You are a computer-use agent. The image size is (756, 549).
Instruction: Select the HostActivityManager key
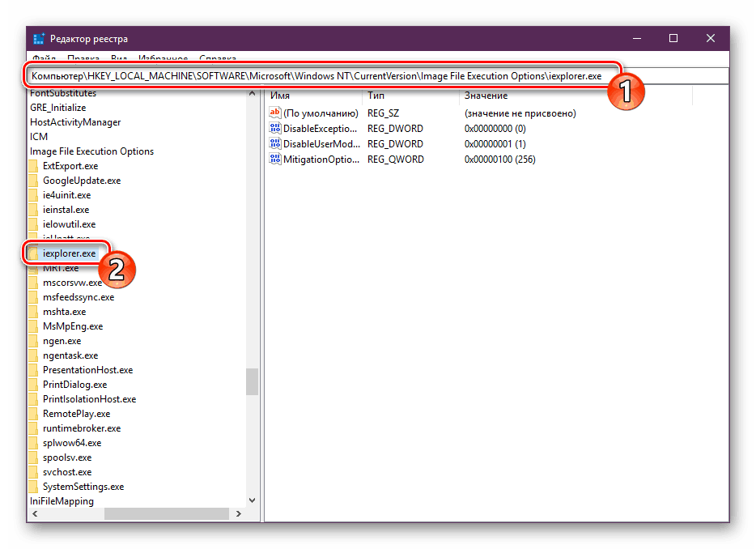(x=75, y=122)
